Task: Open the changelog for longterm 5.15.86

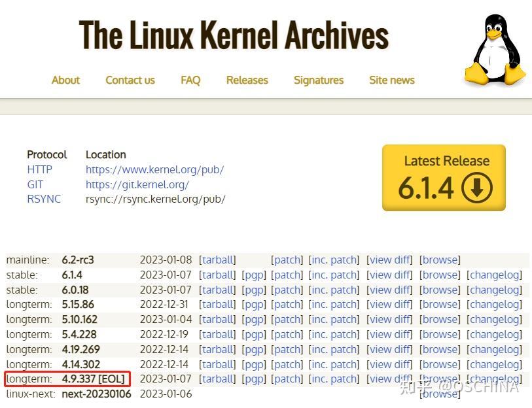Action: pos(495,305)
